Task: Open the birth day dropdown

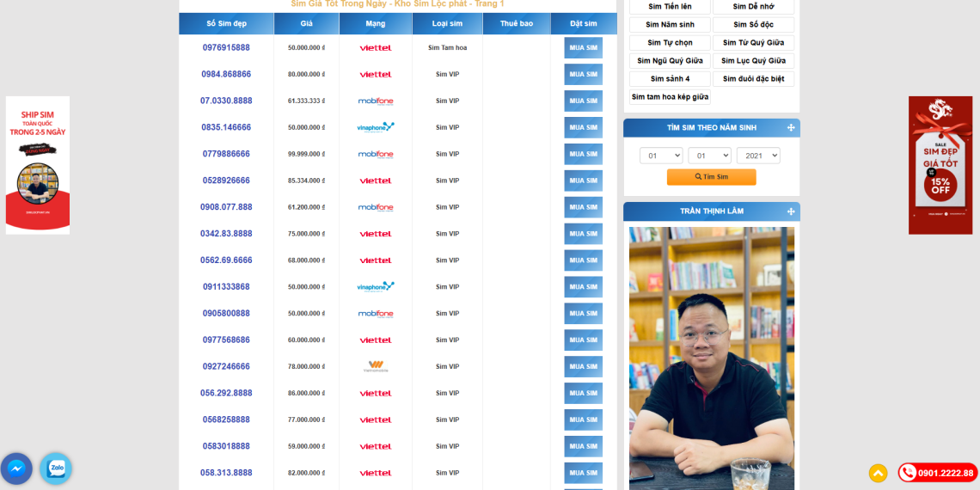Action: 660,156
